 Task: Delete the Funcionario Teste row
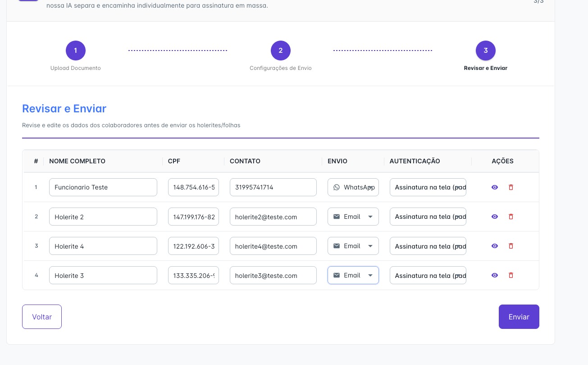pyautogui.click(x=511, y=187)
